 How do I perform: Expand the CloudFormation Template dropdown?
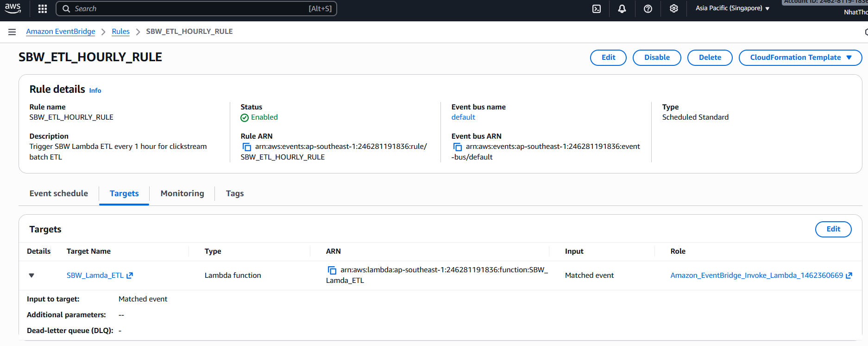click(x=800, y=58)
